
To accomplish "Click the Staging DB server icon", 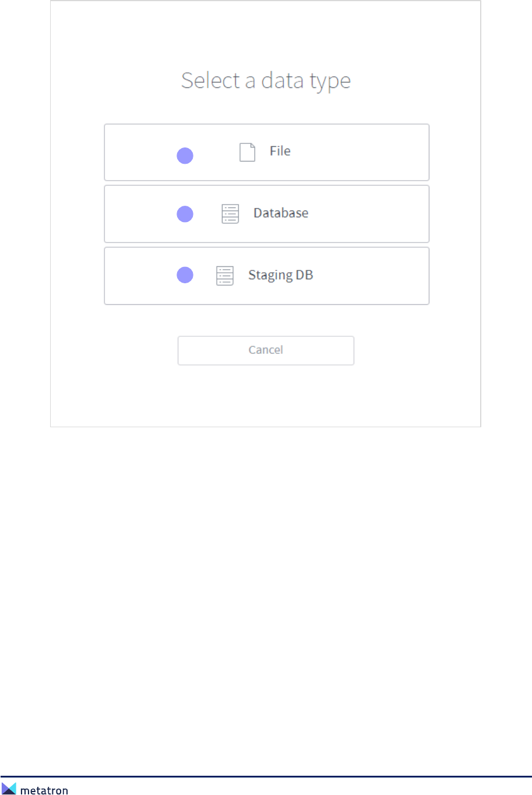I will click(x=225, y=276).
